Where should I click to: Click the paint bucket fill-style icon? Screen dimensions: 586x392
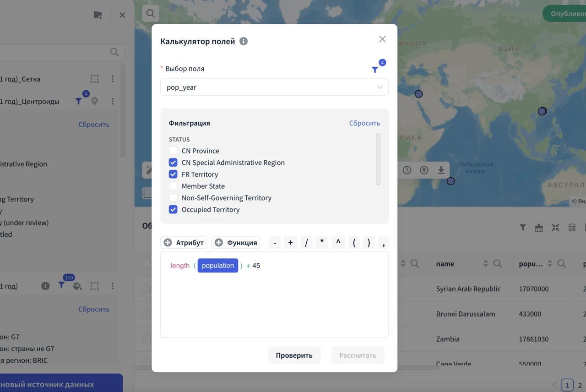click(x=77, y=286)
